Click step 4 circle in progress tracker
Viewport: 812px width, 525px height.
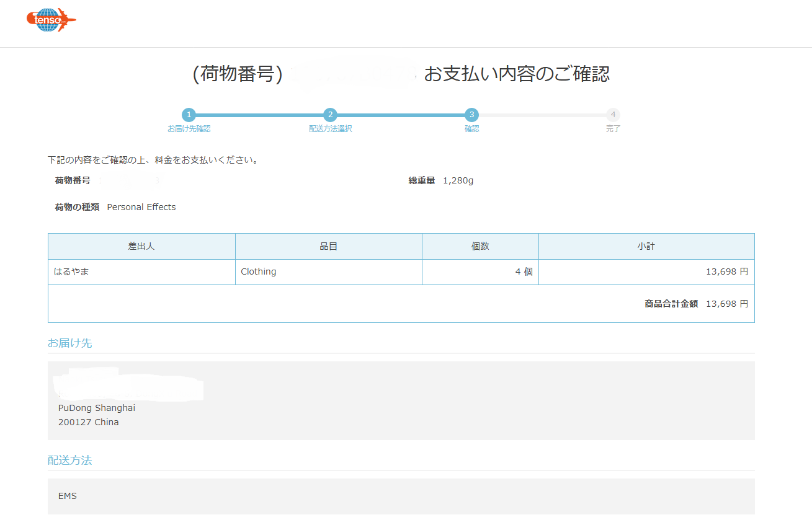pyautogui.click(x=613, y=115)
